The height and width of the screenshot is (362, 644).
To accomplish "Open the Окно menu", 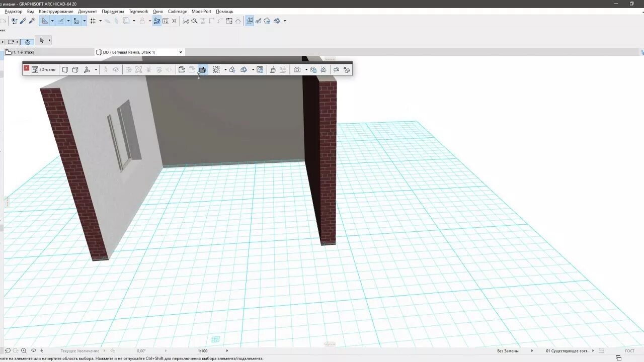I will pyautogui.click(x=158, y=11).
